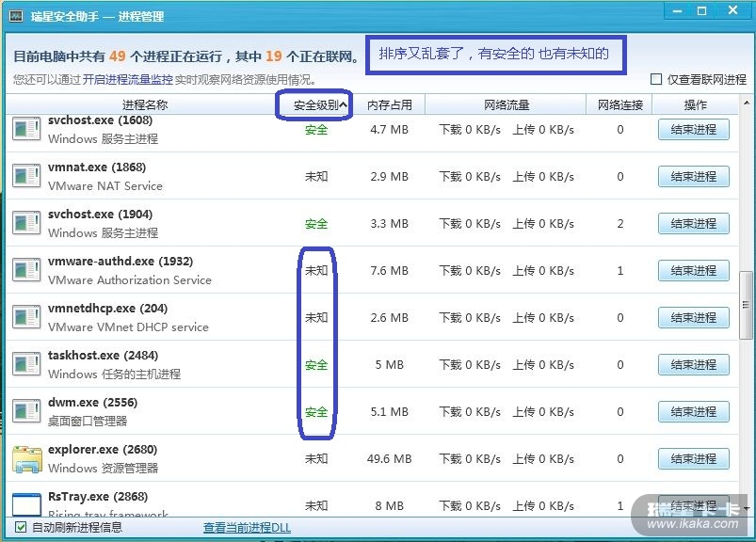Click the svchost.exe (1608) process icon

pos(26,129)
